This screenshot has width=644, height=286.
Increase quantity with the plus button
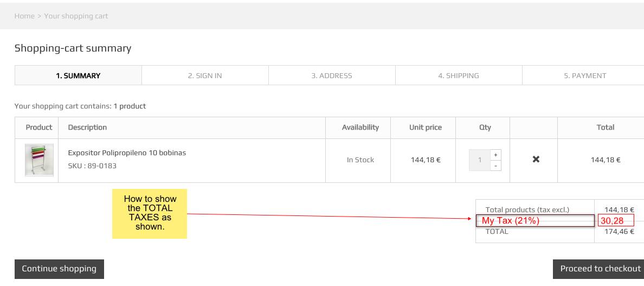495,155
